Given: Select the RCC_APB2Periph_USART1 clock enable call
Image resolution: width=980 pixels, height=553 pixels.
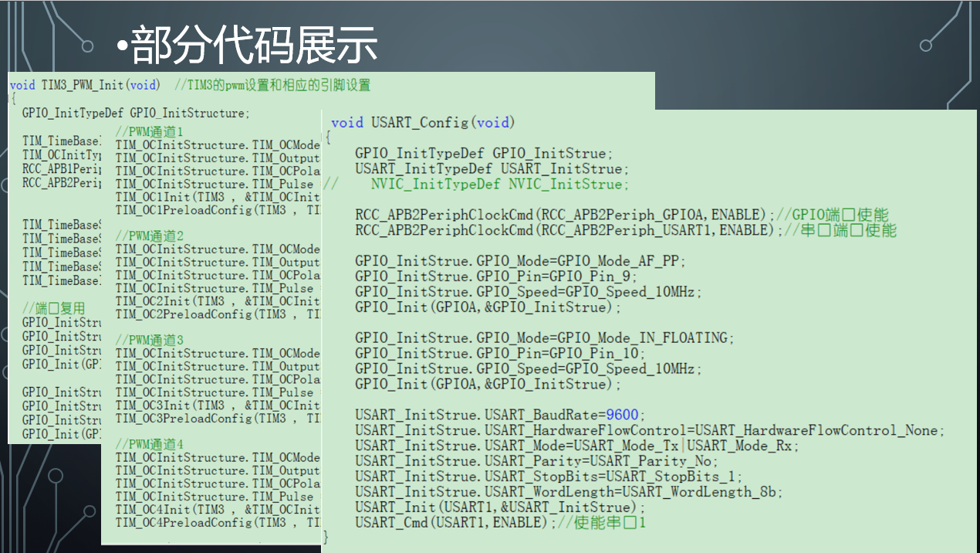Looking at the screenshot, I should click(569, 230).
